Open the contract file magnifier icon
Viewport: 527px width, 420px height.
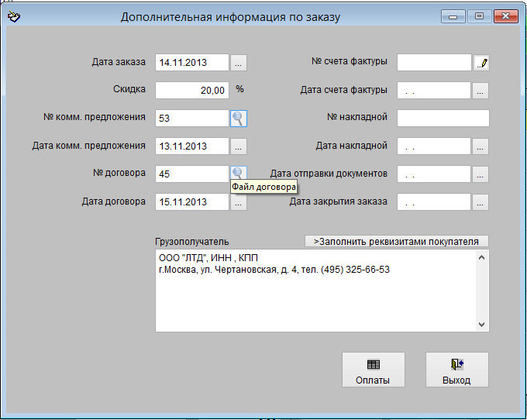pos(238,173)
